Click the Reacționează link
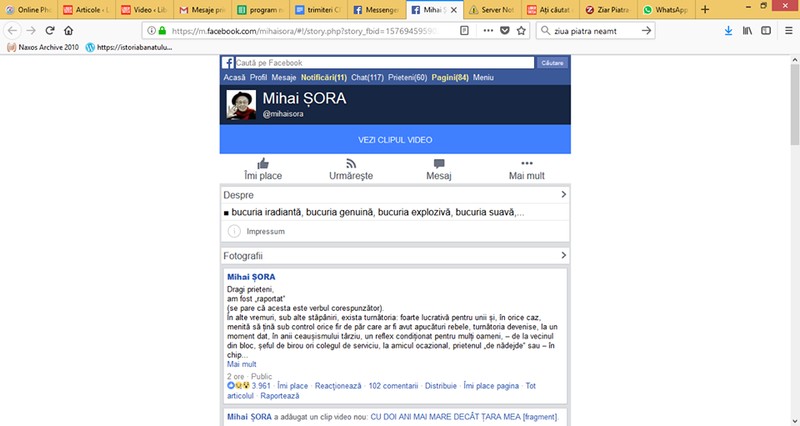The image size is (800, 426). click(338, 386)
